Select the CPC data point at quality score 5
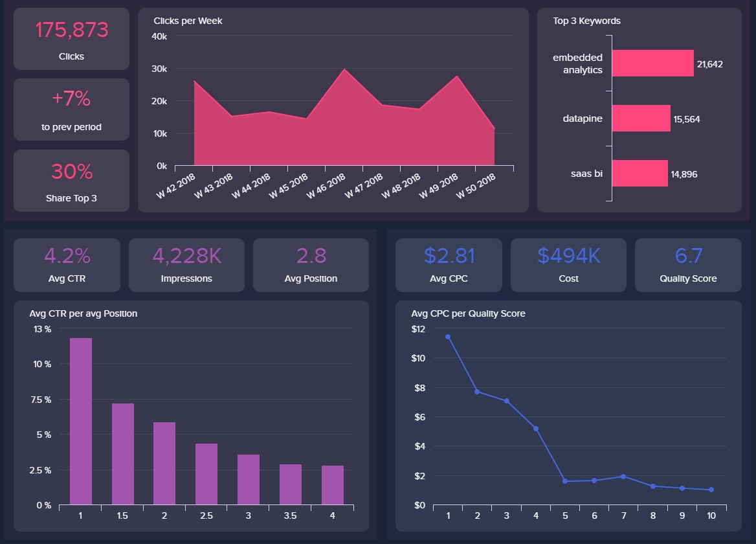The width and height of the screenshot is (756, 544). 565,481
